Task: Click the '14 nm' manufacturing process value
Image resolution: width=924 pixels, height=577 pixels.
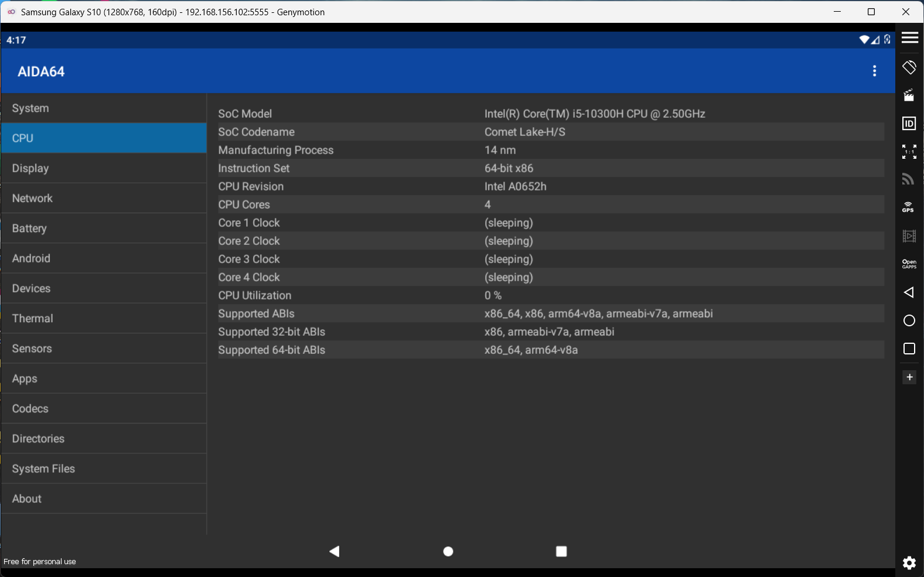Action: coord(500,150)
